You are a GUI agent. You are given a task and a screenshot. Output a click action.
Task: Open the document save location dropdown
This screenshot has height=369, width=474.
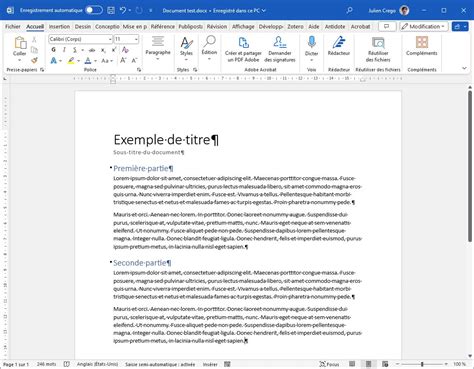click(x=264, y=11)
